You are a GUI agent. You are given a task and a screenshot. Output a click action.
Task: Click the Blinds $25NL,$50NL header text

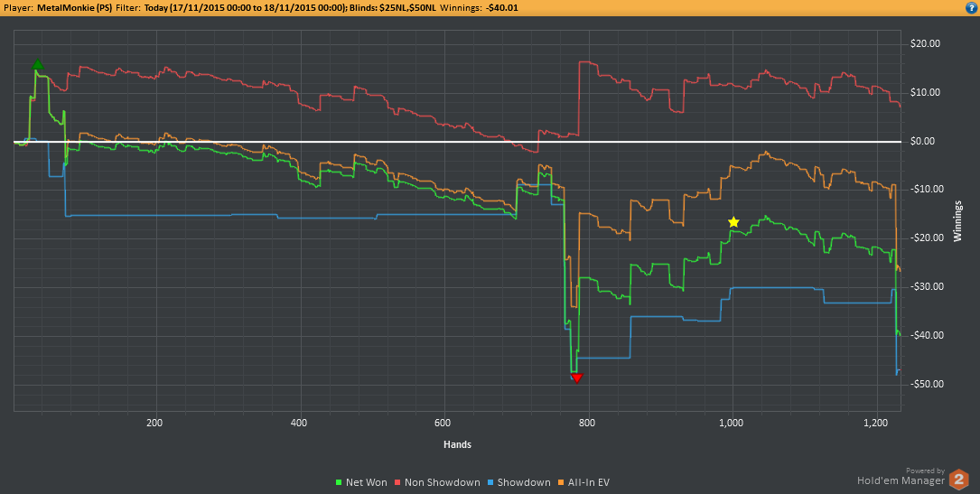(395, 8)
